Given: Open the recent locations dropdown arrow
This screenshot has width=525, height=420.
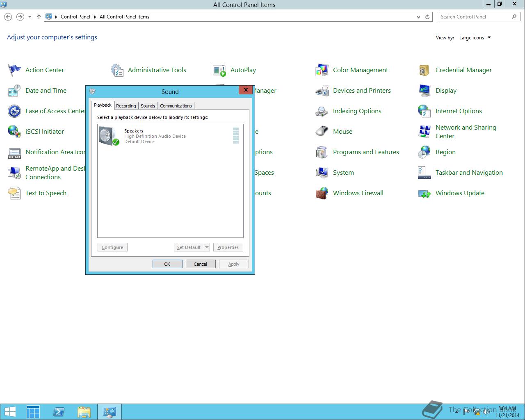Looking at the screenshot, I should pos(30,17).
